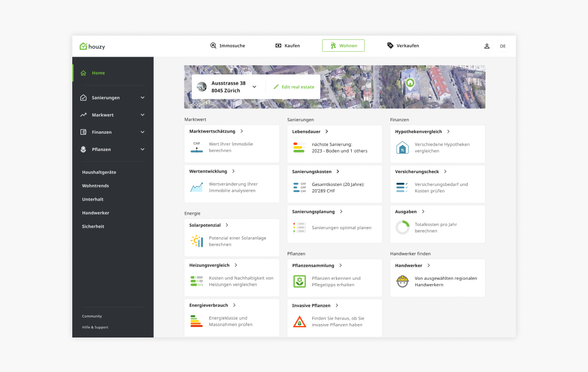Click Edit real estate link
The width and height of the screenshot is (588, 372).
click(x=294, y=87)
